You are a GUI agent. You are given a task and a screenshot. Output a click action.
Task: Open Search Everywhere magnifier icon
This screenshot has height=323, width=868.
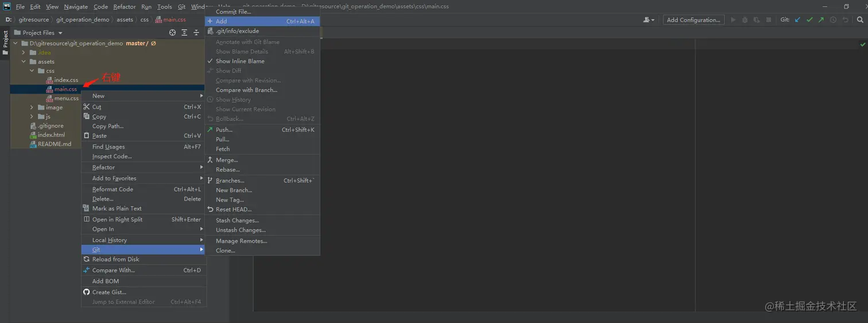click(x=860, y=20)
